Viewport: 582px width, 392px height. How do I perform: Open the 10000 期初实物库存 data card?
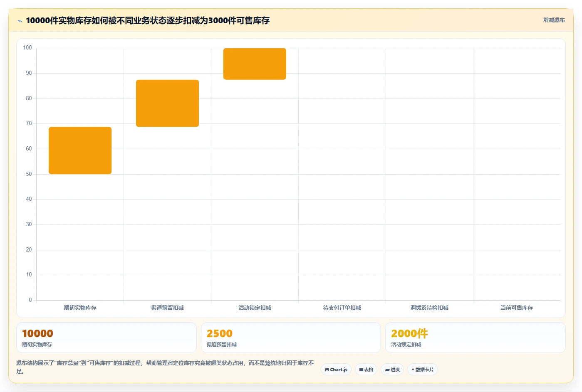(x=106, y=338)
